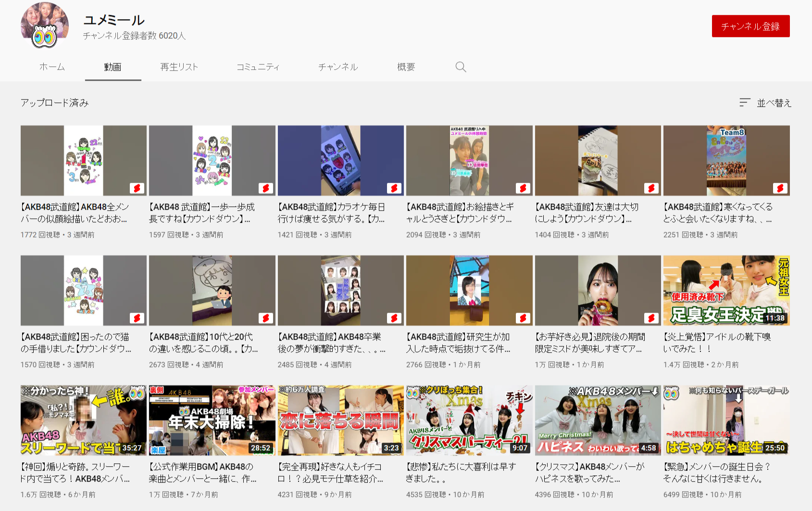Image resolution: width=812 pixels, height=511 pixels.
Task: Click title 【公式作業用BGM】AKB48の楽曲
Action: point(203,473)
